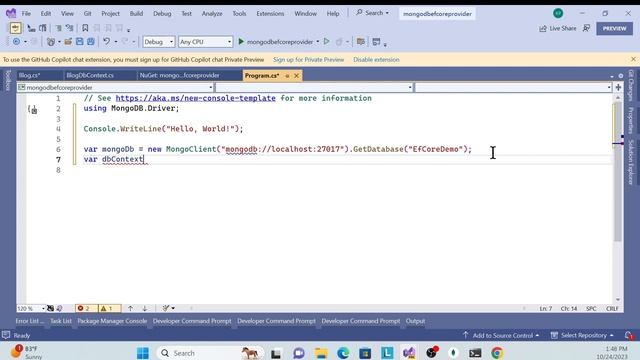Open the Git menu

(x=87, y=13)
